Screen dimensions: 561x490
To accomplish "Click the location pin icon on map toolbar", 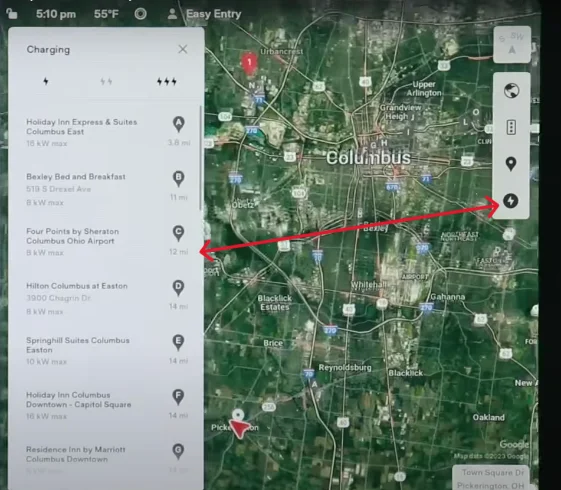I will tap(511, 164).
